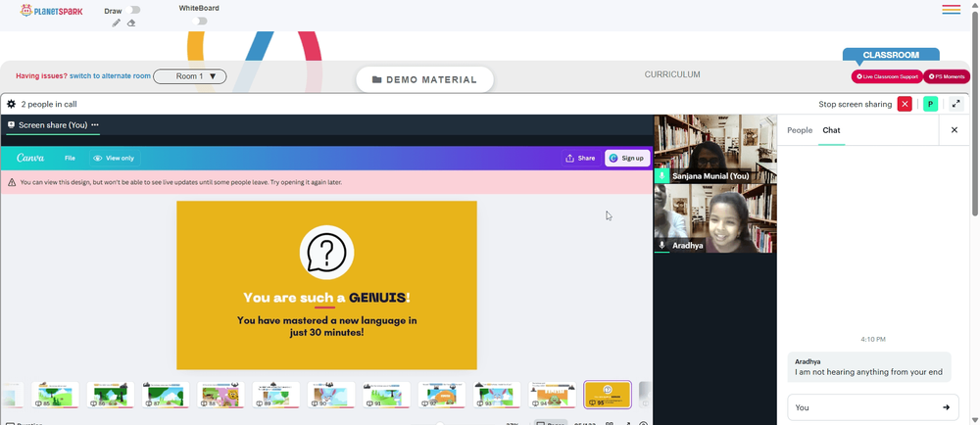Click Aradhya's video tile

coord(715,218)
